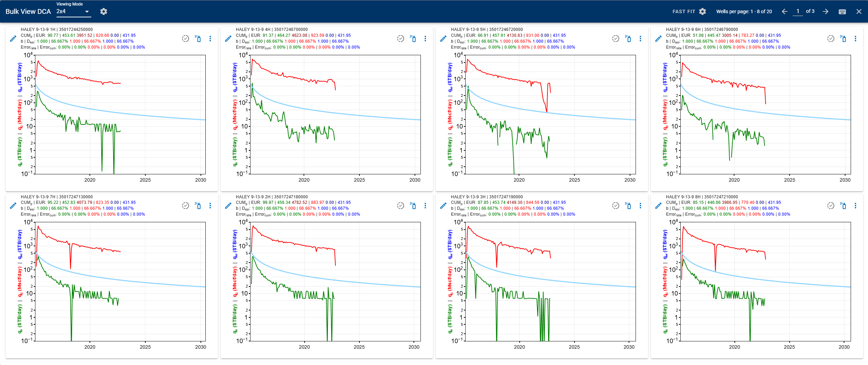Open the Viewing Mode dropdown
The image size is (868, 365).
coord(73,11)
